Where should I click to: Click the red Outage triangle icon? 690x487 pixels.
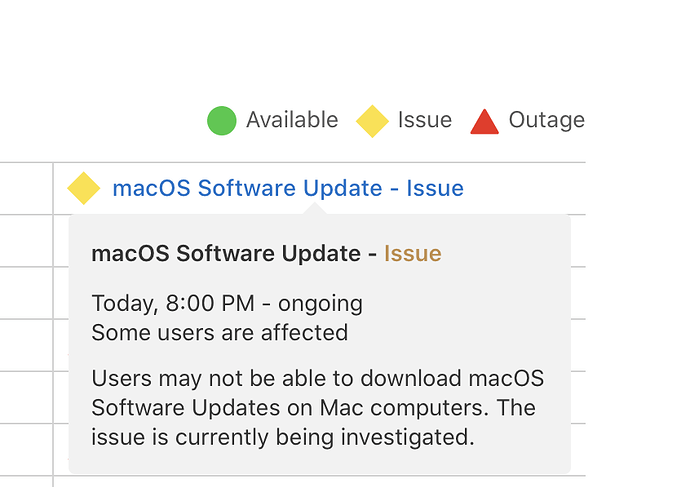(x=484, y=121)
